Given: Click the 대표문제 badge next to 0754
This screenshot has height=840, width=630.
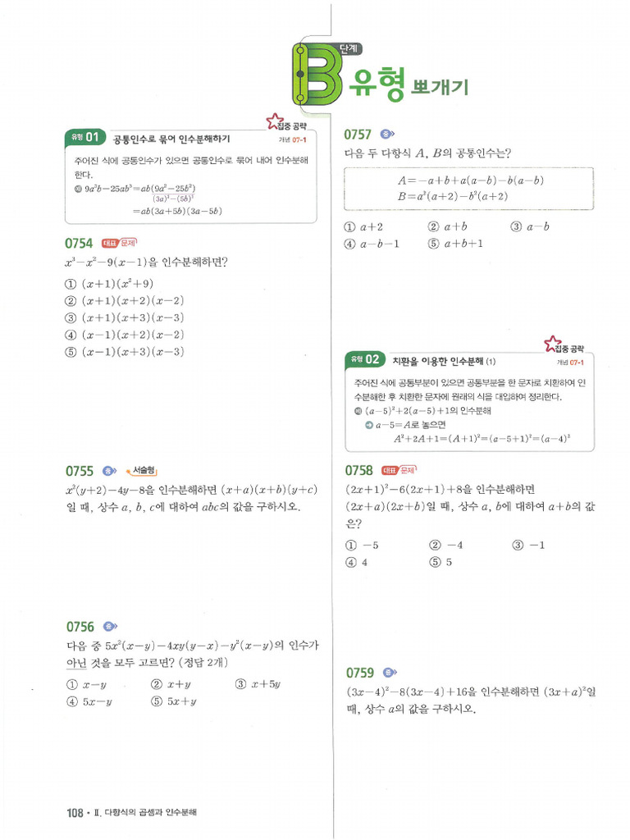Looking at the screenshot, I should [x=120, y=243].
